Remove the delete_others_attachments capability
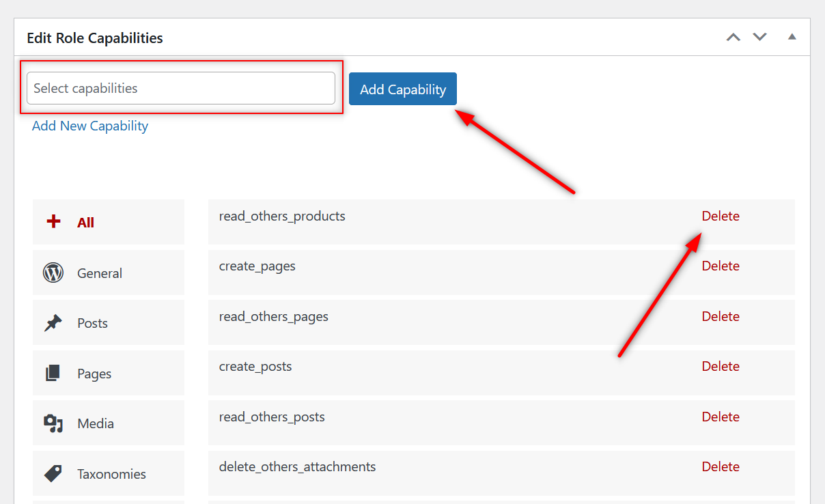Viewport: 825px width, 504px height. tap(721, 466)
